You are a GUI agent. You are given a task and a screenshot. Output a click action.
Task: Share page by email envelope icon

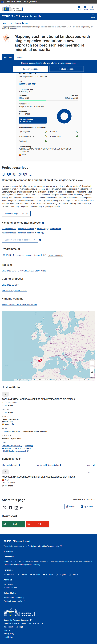22,508
